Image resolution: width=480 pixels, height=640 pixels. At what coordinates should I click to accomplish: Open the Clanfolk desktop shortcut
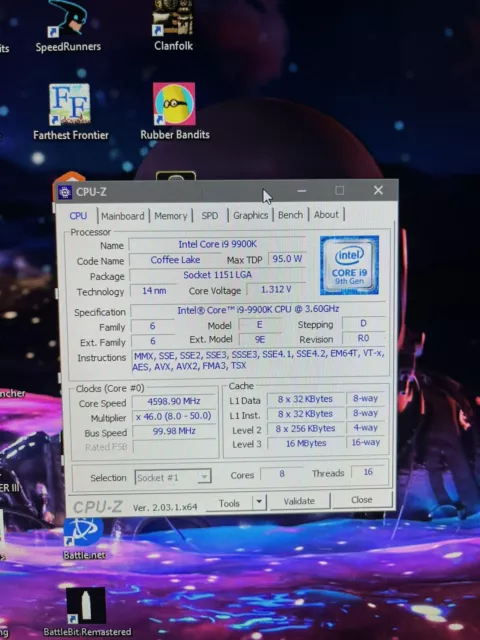click(173, 26)
